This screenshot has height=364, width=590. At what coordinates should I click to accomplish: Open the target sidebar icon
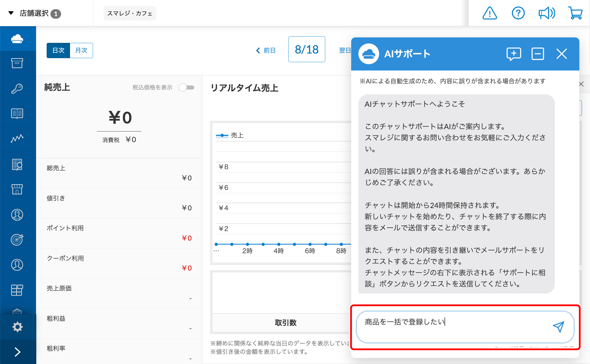click(17, 239)
